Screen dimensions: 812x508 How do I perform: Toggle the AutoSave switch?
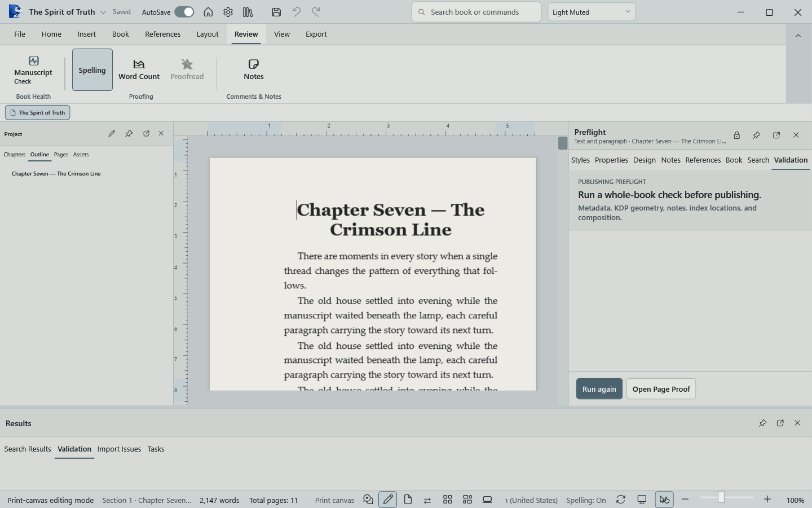pyautogui.click(x=184, y=12)
